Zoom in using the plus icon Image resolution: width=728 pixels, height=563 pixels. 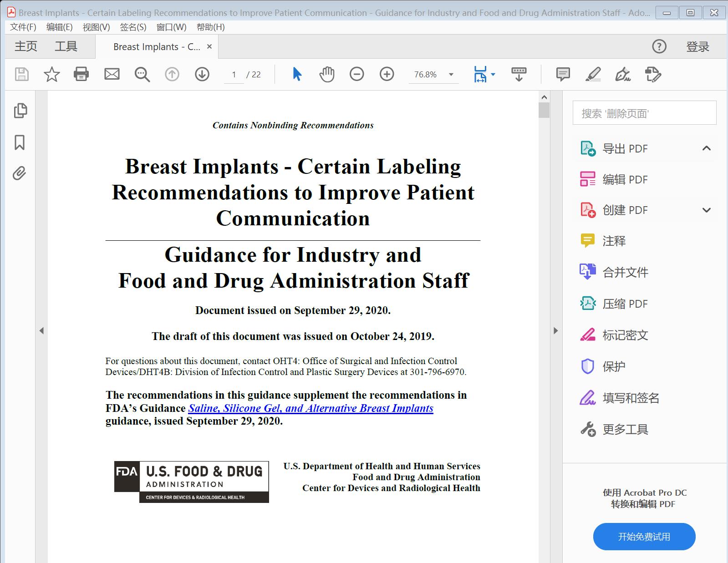pyautogui.click(x=387, y=74)
